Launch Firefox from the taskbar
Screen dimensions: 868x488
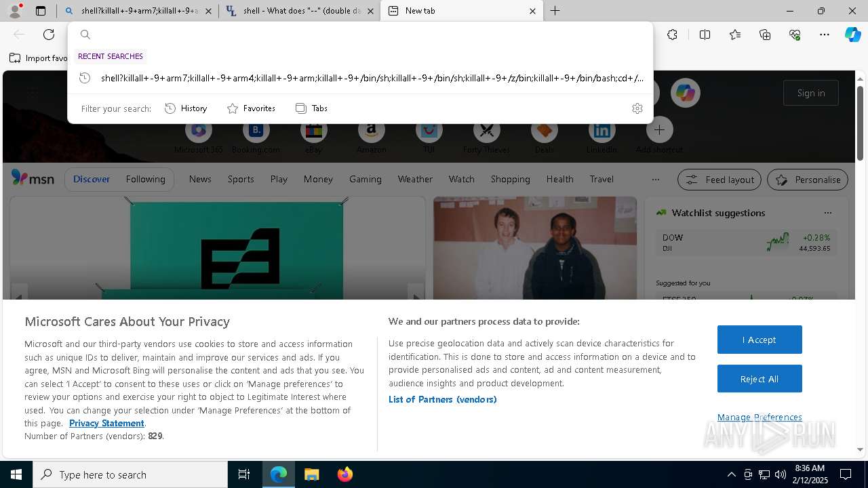(344, 474)
